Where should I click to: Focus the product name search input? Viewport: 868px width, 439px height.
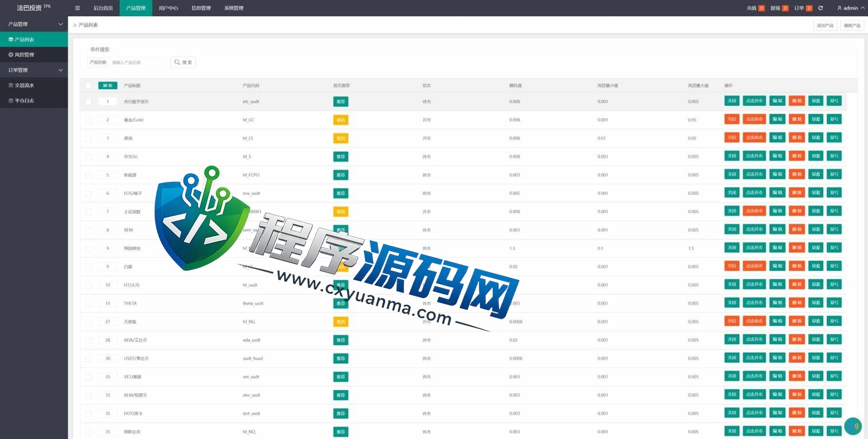[x=138, y=62]
